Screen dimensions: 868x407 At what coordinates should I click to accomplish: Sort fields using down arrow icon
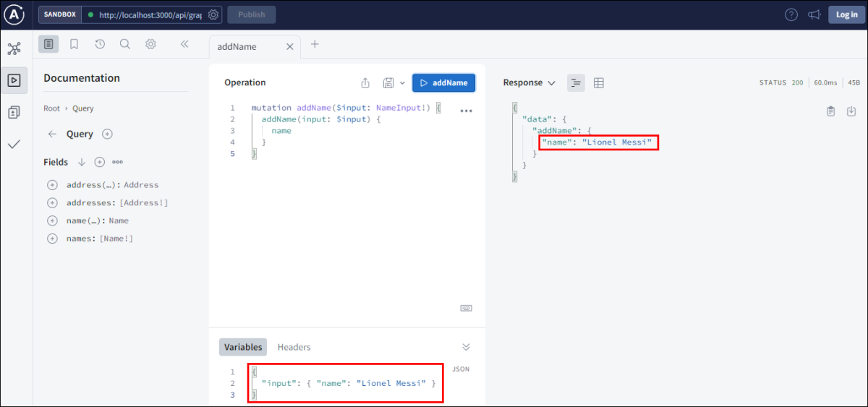click(x=82, y=162)
